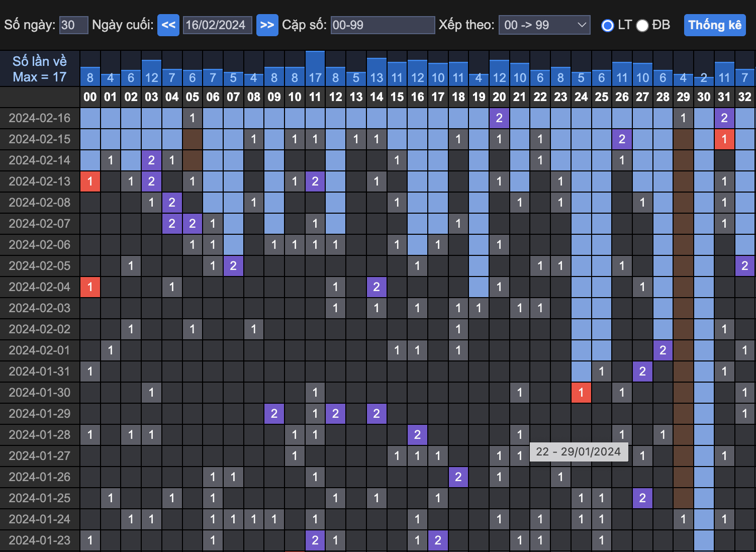Select the LT radio button
The height and width of the screenshot is (552, 756).
pyautogui.click(x=608, y=26)
